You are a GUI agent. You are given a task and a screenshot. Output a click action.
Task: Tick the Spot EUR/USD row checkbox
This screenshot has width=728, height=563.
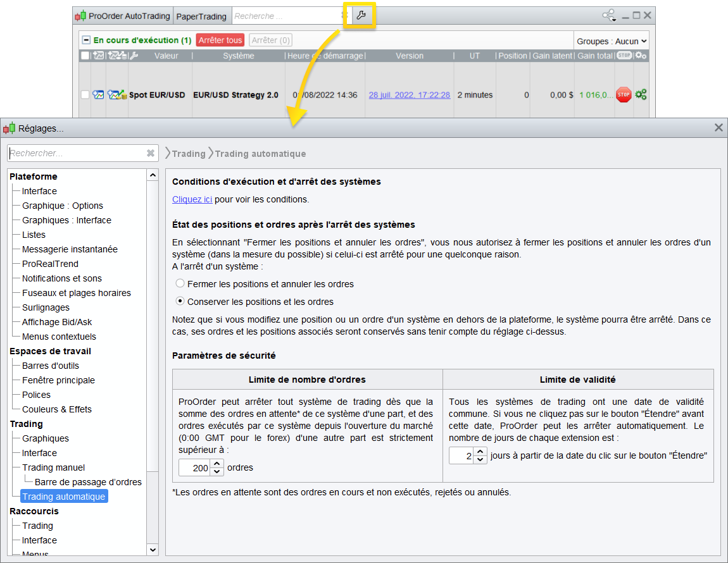tap(84, 95)
